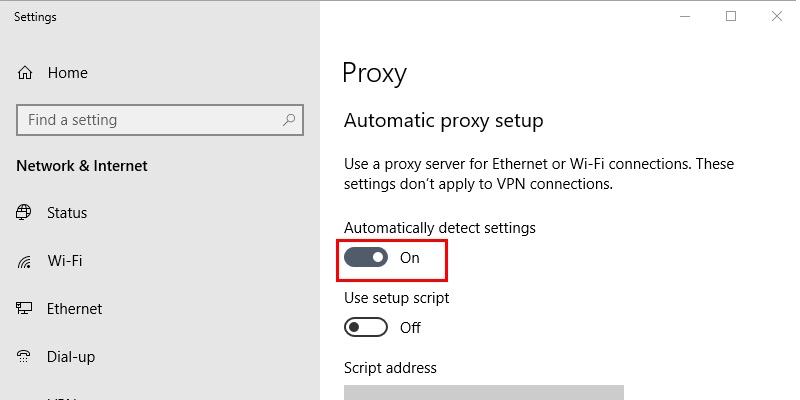Click the Wi-Fi signal icon
Image resolution: width=800 pixels, height=400 pixels.
tap(23, 261)
